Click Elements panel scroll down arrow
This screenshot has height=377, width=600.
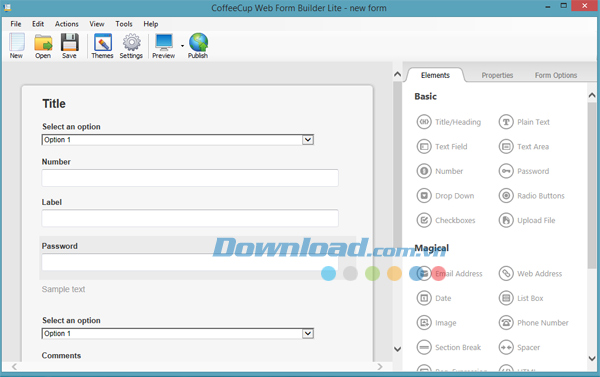point(592,359)
